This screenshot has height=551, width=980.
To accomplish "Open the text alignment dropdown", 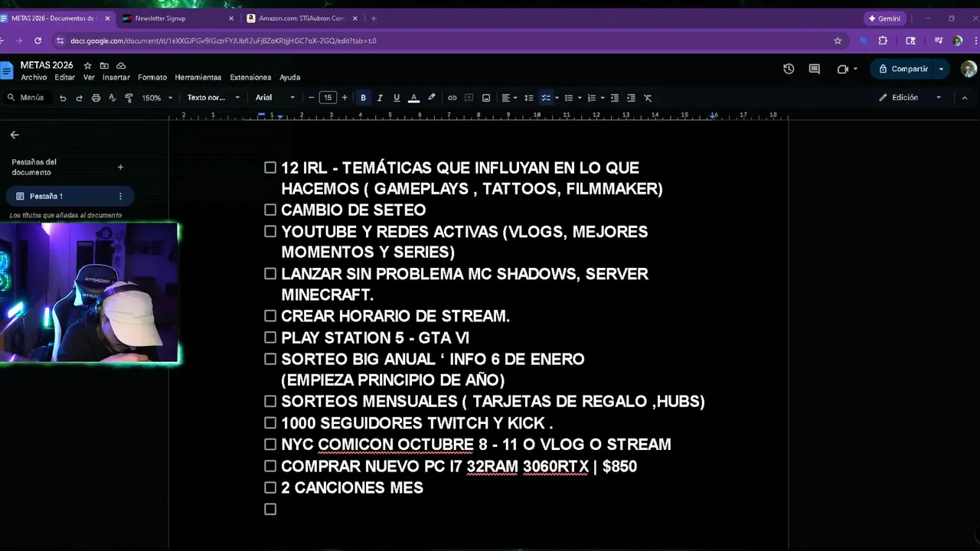I will pyautogui.click(x=509, y=98).
